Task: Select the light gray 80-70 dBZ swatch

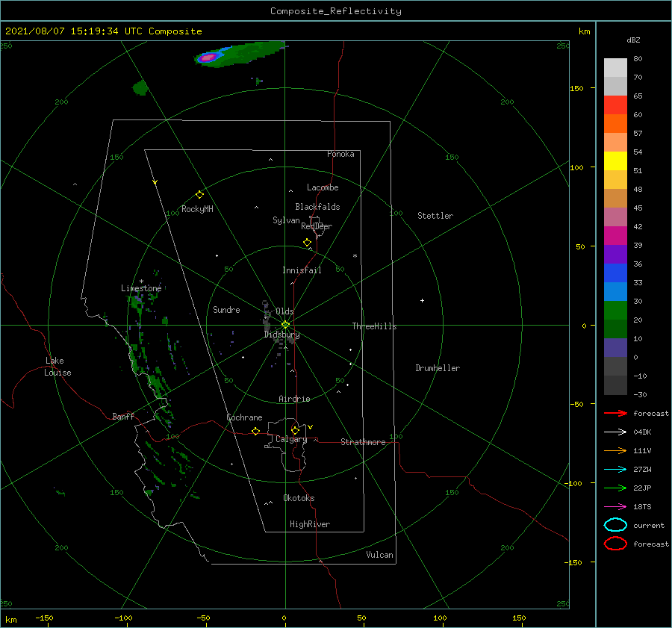Action: coord(615,68)
